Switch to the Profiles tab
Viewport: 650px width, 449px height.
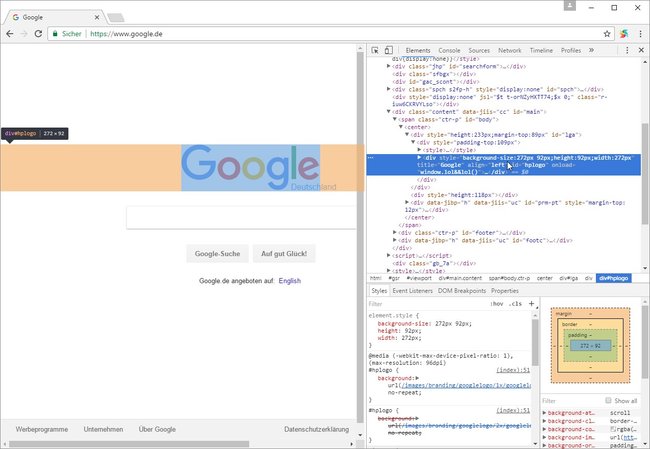571,50
